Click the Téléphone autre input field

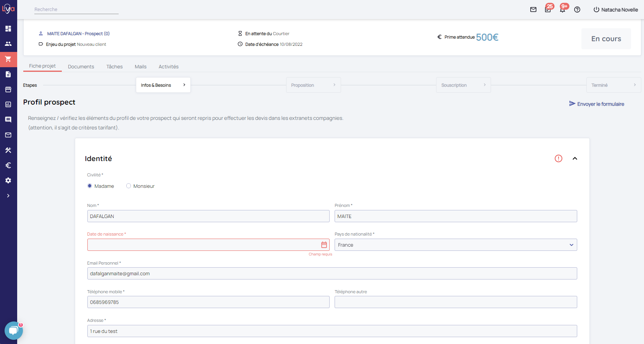[456, 302]
